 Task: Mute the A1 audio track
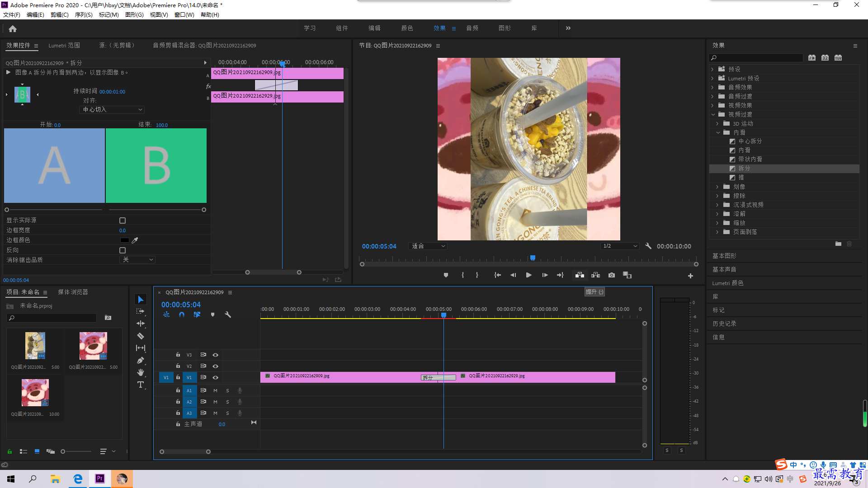[x=215, y=390]
